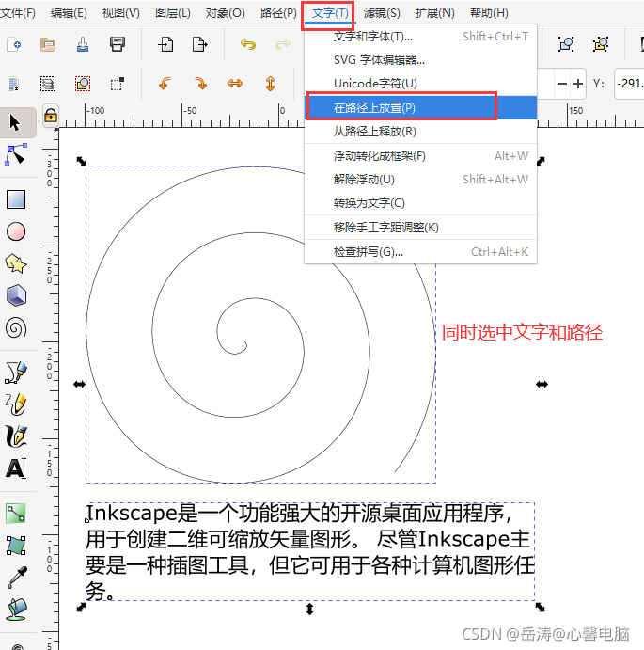This screenshot has width=644, height=650.
Task: Click the New document icon
Action: (14, 44)
